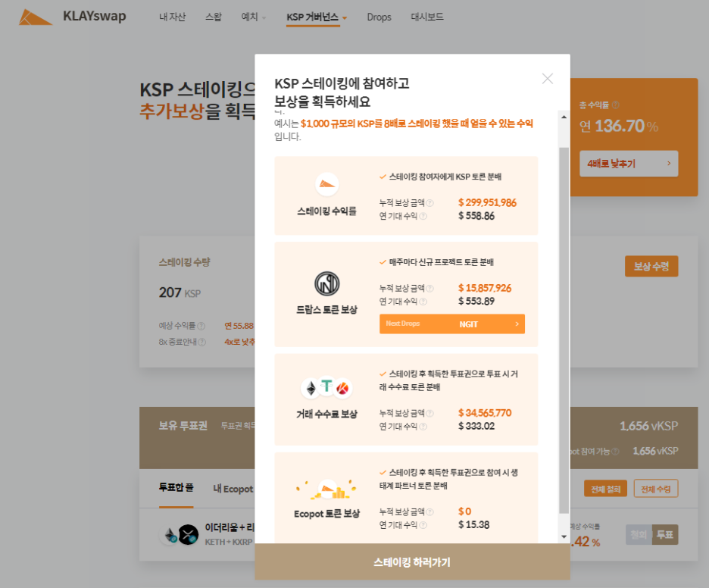Screen dimensions: 709x588
Task: Click help icon next to 참여 가능 vKSP
Action: [615, 452]
